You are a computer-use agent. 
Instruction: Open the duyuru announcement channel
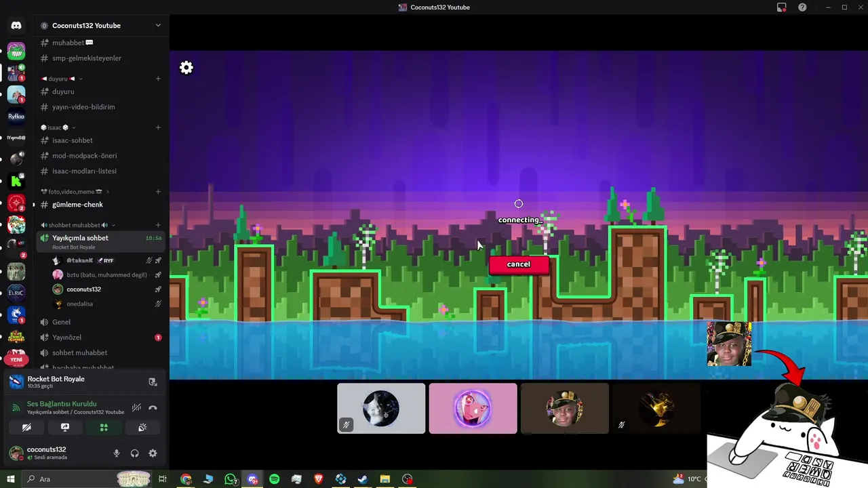(101, 91)
